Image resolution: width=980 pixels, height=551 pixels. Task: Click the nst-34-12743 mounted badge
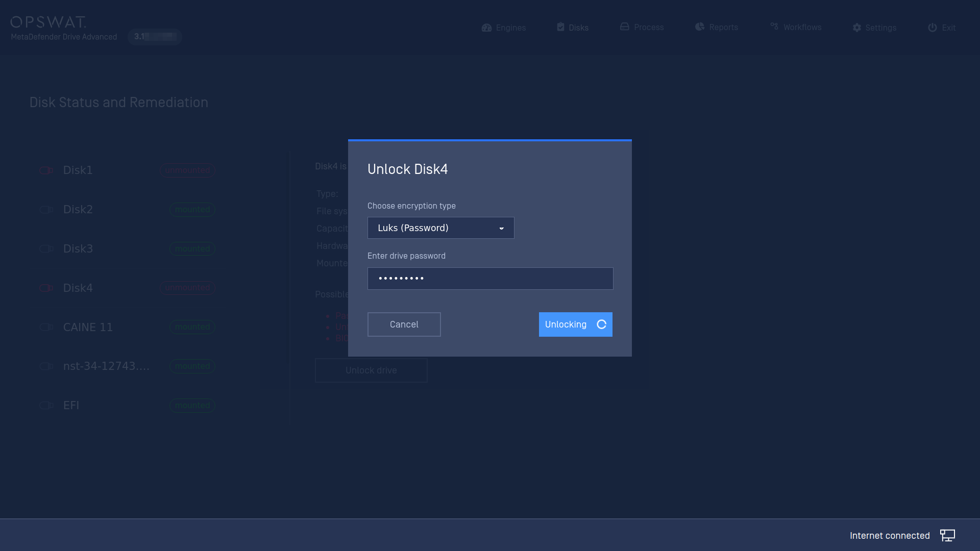[x=192, y=366]
